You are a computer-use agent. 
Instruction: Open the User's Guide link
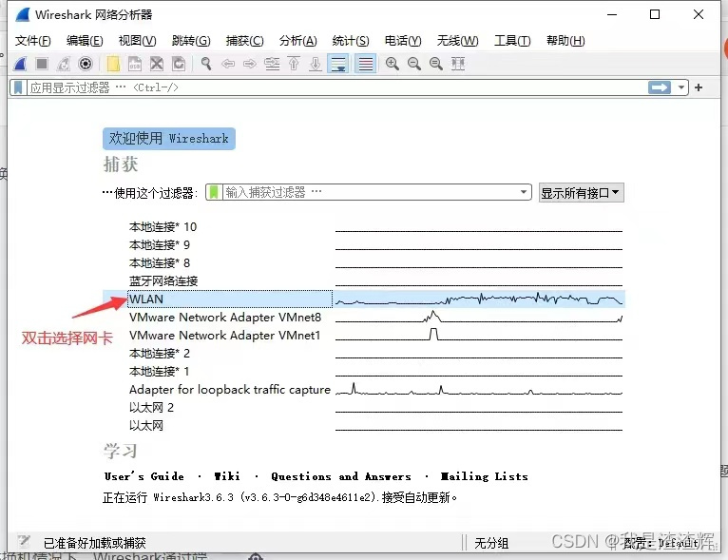click(x=144, y=476)
